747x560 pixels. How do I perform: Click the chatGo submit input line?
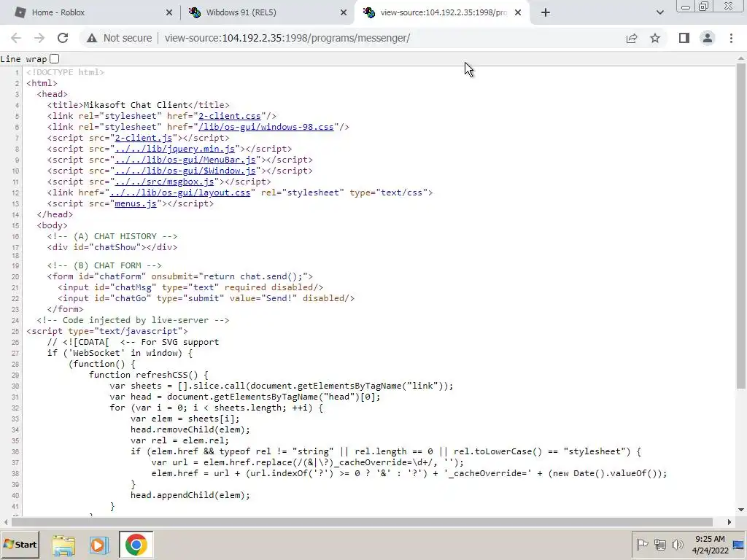(206, 298)
